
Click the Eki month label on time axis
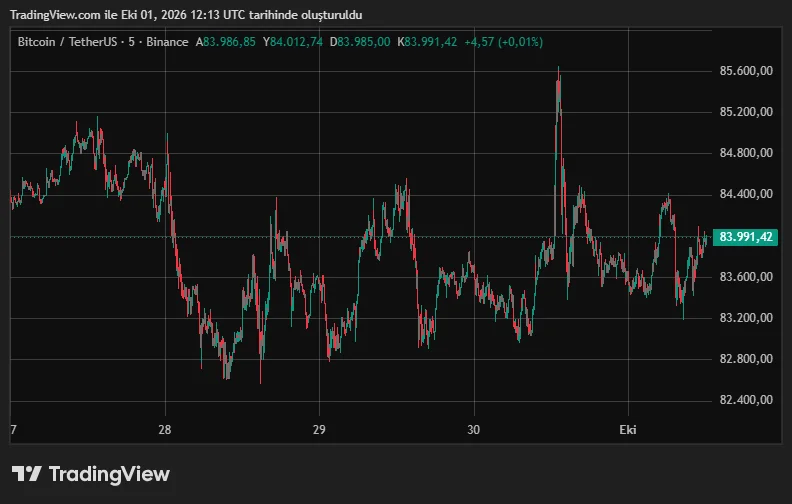pyautogui.click(x=628, y=430)
